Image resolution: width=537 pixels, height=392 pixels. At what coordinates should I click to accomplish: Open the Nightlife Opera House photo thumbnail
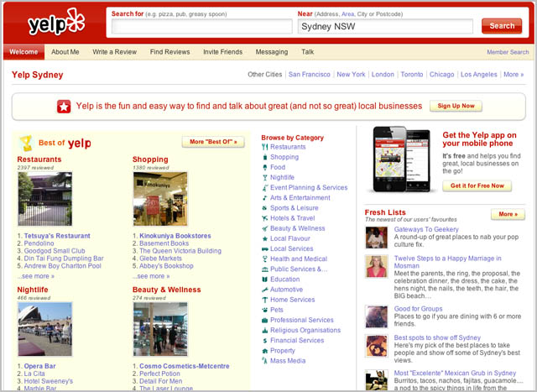[x=44, y=329]
